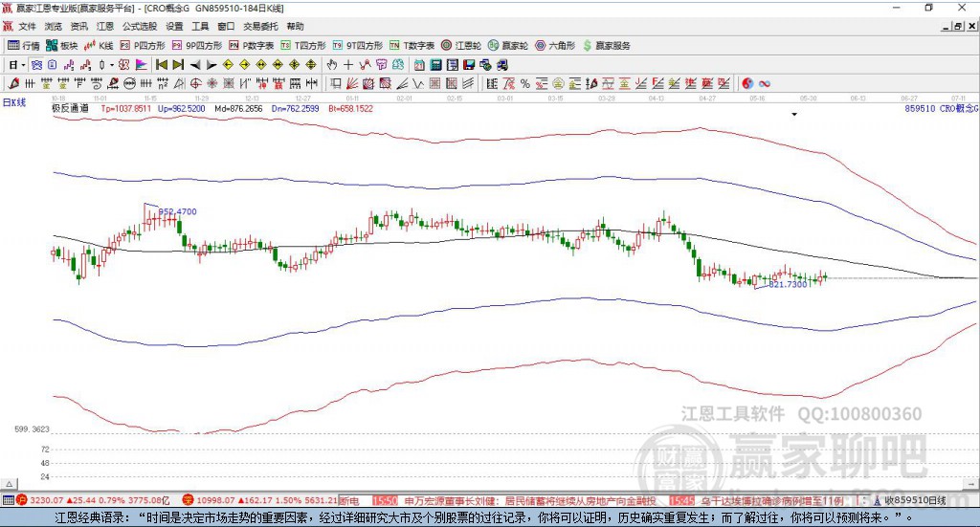Click the black right arrow icon
Screen dimensions: 980x527
(212, 65)
